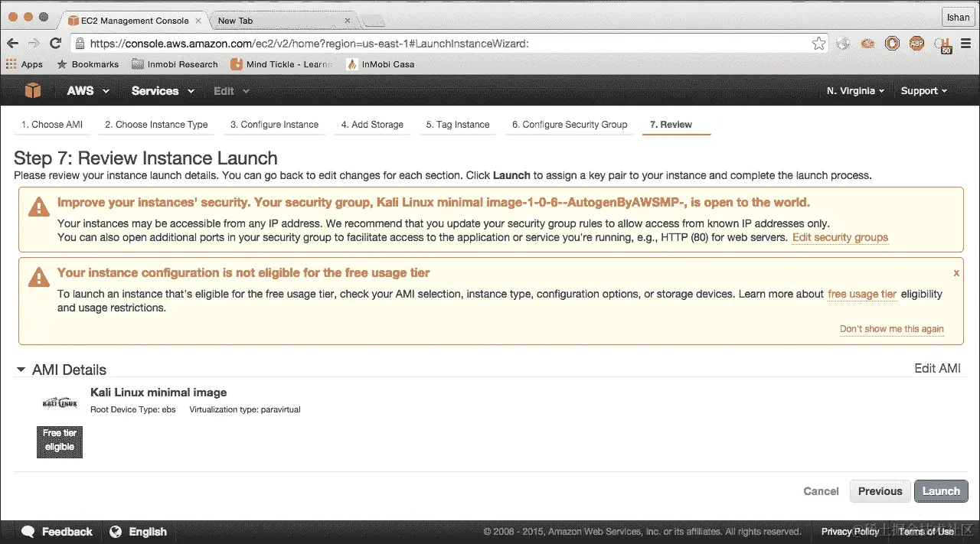The width and height of the screenshot is (980, 544).
Task: Click the browser address bar URL
Action: (x=309, y=44)
